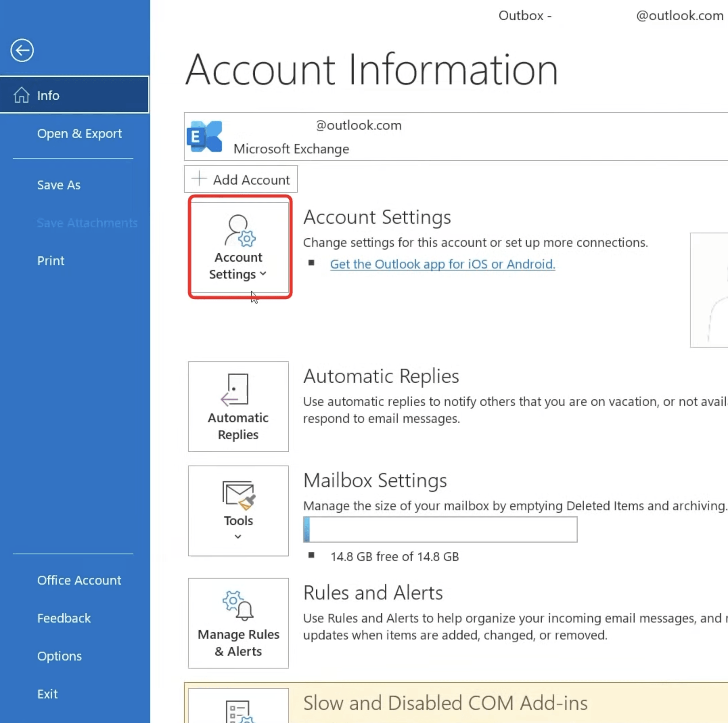The image size is (728, 723).
Task: Click the Account Settings person-gear icon
Action: click(240, 231)
